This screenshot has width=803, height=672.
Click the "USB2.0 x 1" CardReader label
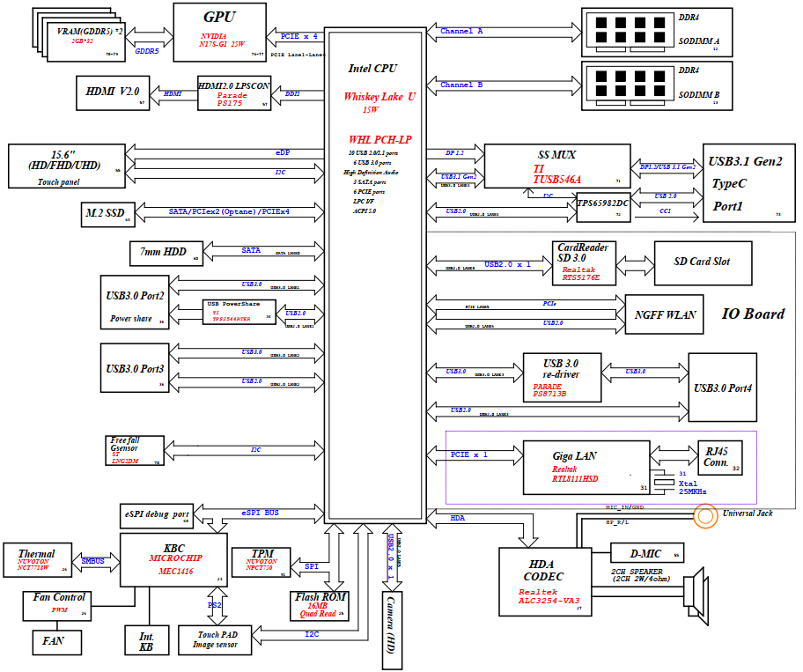(x=507, y=265)
